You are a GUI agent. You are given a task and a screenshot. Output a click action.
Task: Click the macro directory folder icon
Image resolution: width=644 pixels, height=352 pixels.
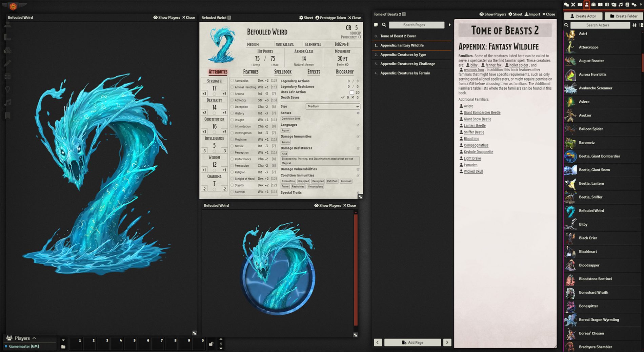(63, 347)
